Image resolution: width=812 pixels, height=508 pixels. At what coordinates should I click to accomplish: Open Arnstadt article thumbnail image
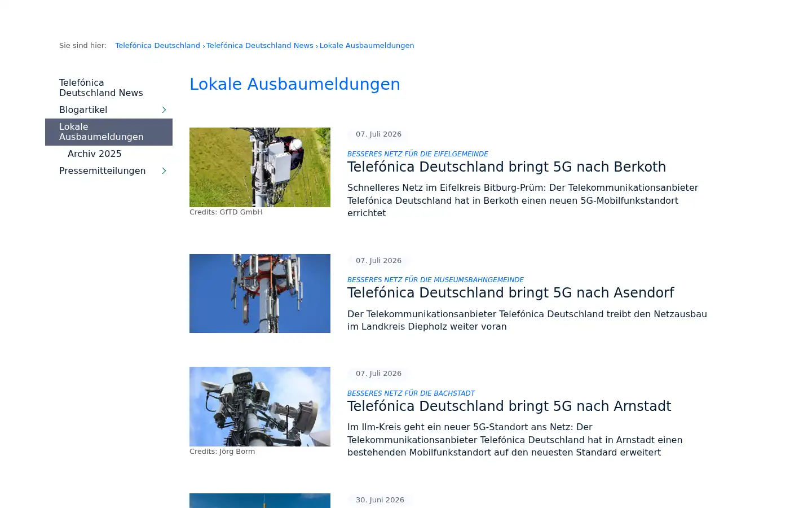click(260, 406)
